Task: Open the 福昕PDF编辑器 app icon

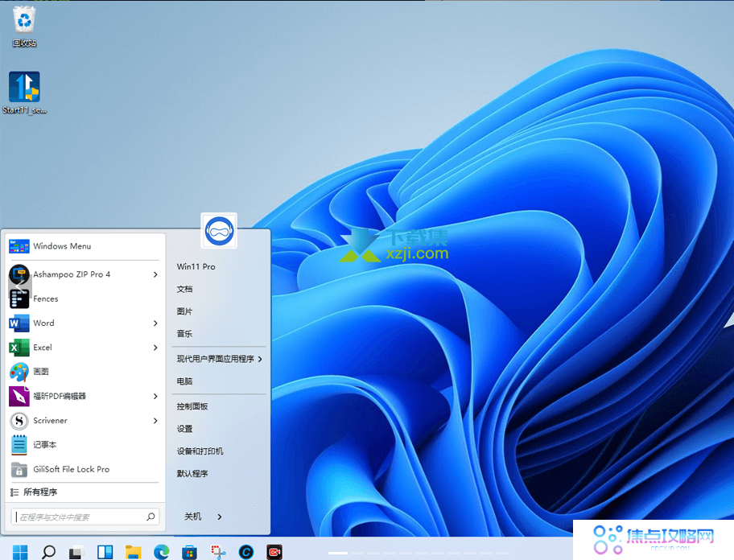Action: click(x=19, y=396)
